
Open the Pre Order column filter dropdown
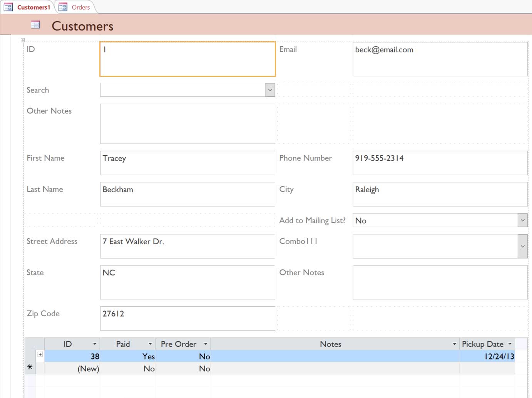[206, 344]
